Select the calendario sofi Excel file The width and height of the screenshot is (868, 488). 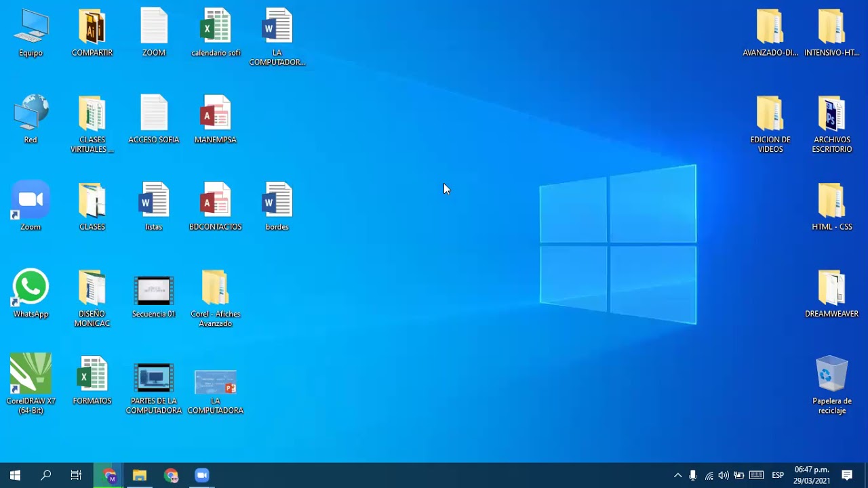point(216,33)
